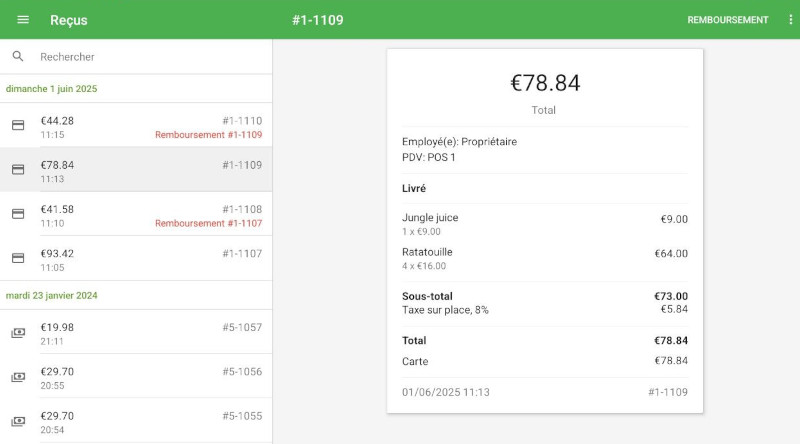This screenshot has height=444, width=800.
Task: Click card icon for receipt #1-1107
Action: pyautogui.click(x=18, y=258)
